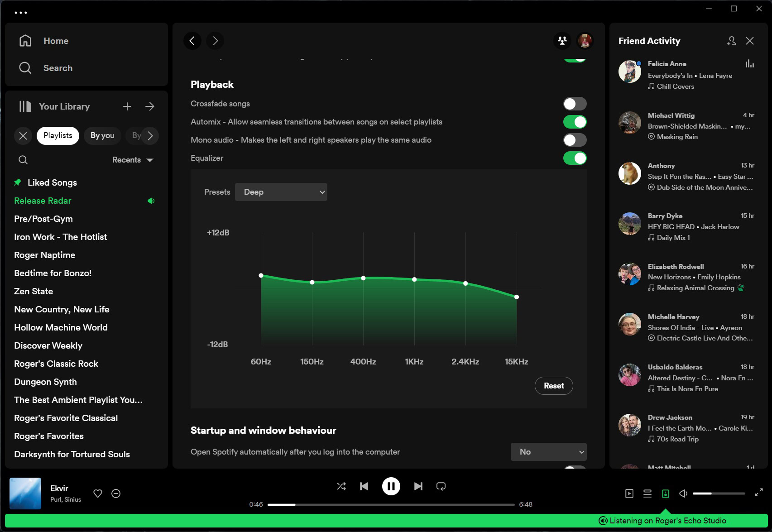The image size is (772, 532).
Task: Hide this song with the minus icon
Action: click(116, 494)
